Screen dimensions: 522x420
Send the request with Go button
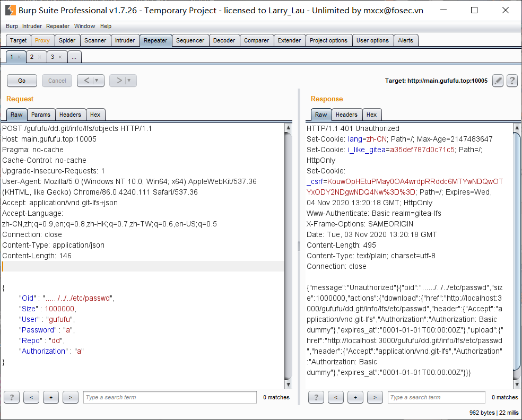[x=22, y=81]
